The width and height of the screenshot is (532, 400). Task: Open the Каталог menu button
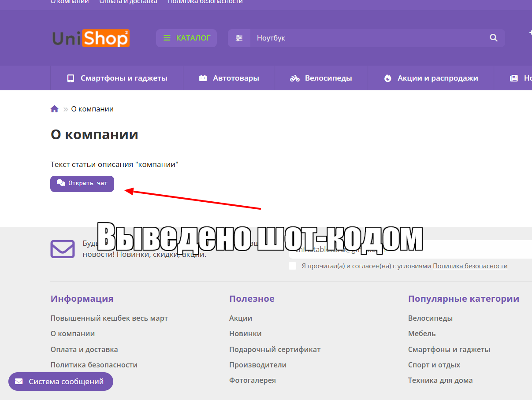(186, 38)
